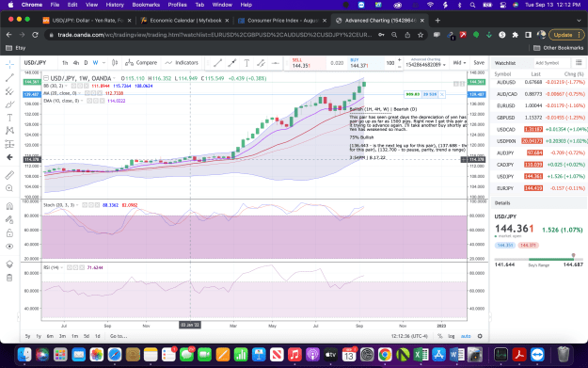This screenshot has width=588, height=368.
Task: Toggle lock all drawing tools
Action: [x=9, y=233]
